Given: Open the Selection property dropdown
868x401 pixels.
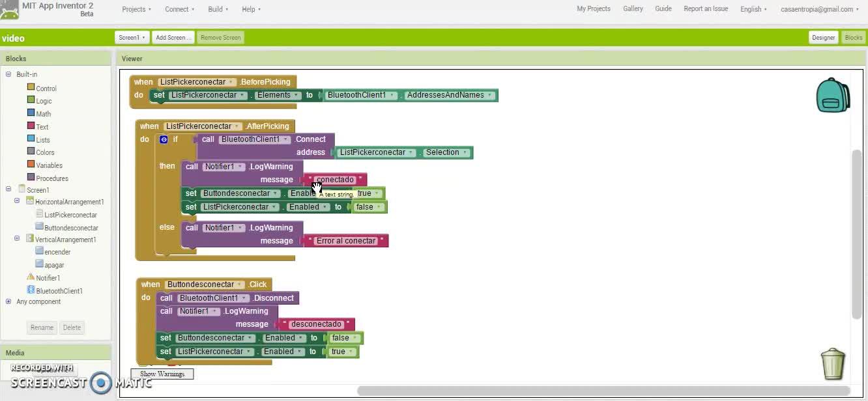Looking at the screenshot, I should (x=446, y=152).
